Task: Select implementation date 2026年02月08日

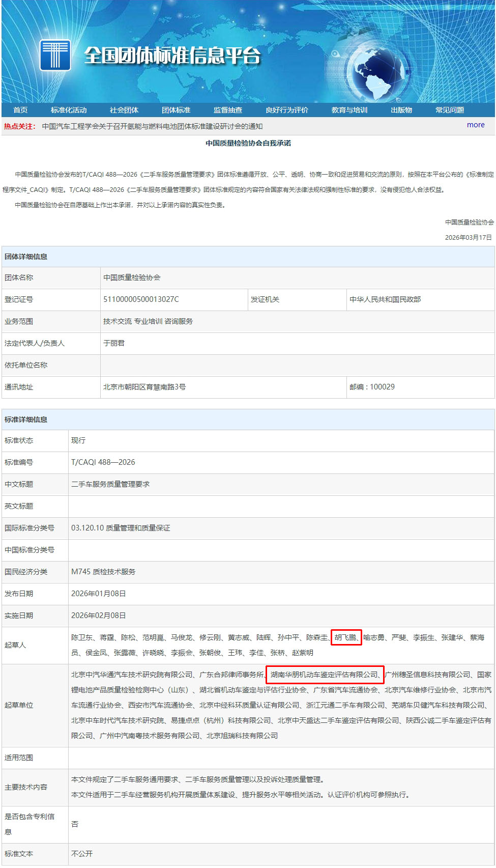Action: point(99,615)
